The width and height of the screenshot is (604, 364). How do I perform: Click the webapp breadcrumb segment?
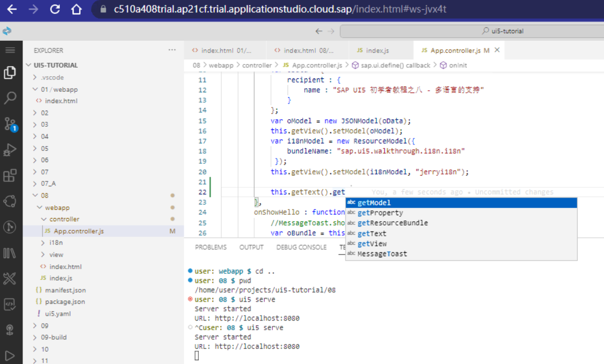pyautogui.click(x=221, y=65)
